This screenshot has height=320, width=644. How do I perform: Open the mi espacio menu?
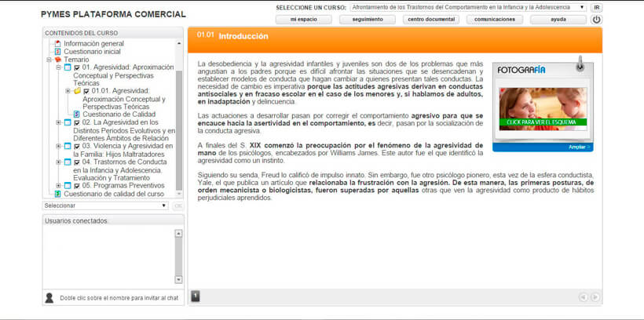(x=303, y=20)
